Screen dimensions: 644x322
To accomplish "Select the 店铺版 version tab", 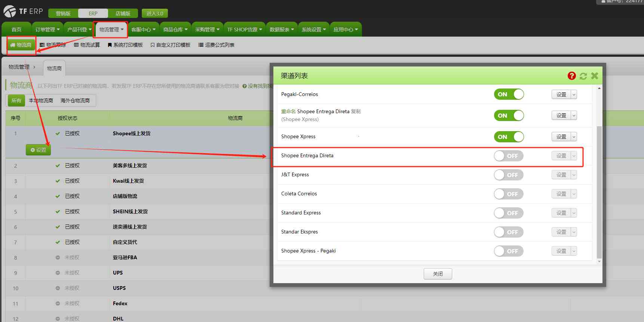I will 123,13.
